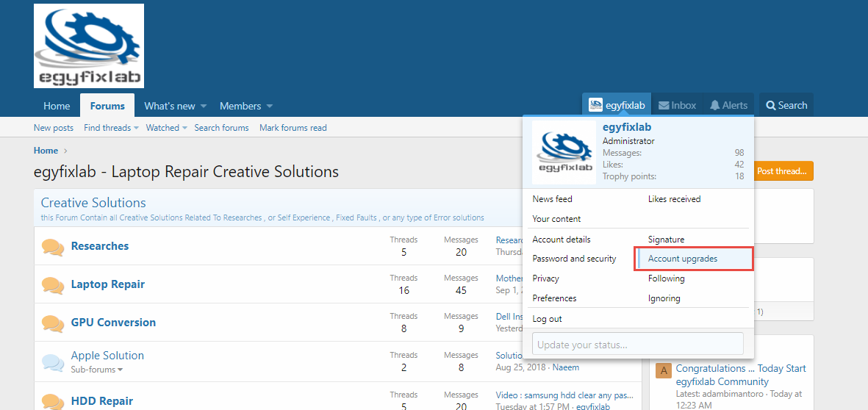The width and height of the screenshot is (868, 410).
Task: Click the egyfixlab avatar in dropdown panel
Action: tap(564, 152)
